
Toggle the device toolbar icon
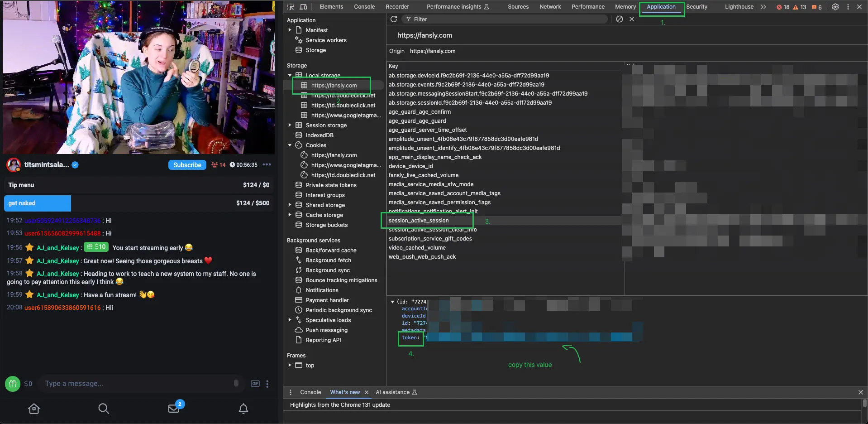click(303, 7)
